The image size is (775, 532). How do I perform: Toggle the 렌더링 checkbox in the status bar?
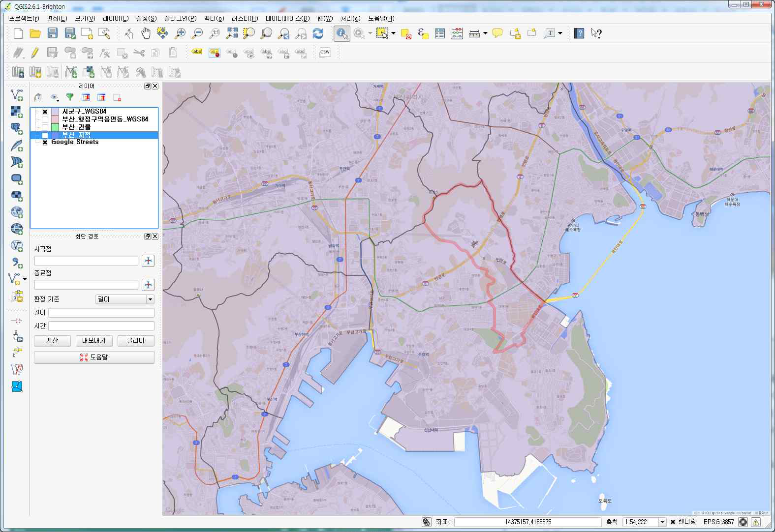coord(673,522)
